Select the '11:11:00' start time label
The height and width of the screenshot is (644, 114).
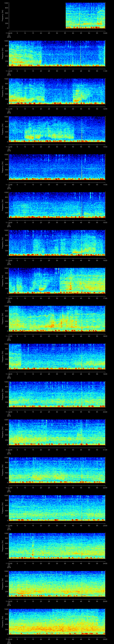pos(9,109)
